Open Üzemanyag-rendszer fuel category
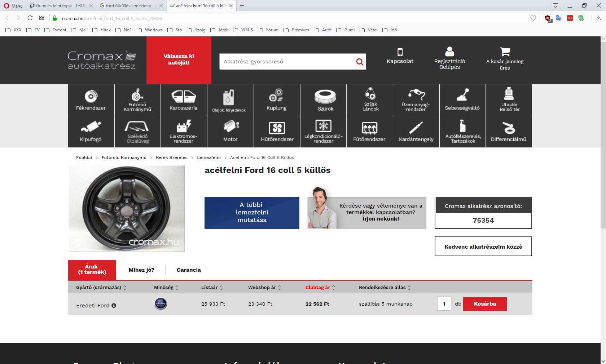Image resolution: width=606 pixels, height=364 pixels. point(416,100)
